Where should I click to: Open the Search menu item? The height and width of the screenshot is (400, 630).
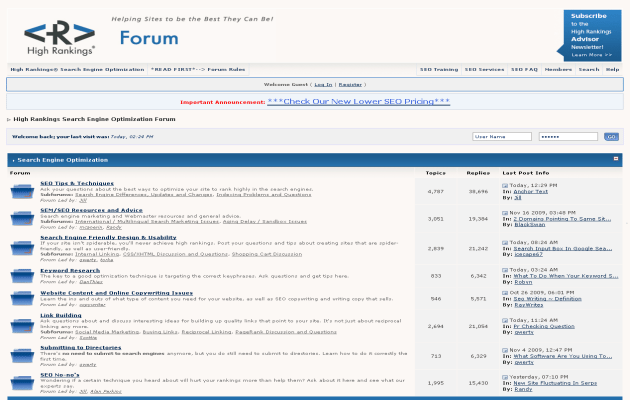tap(589, 69)
